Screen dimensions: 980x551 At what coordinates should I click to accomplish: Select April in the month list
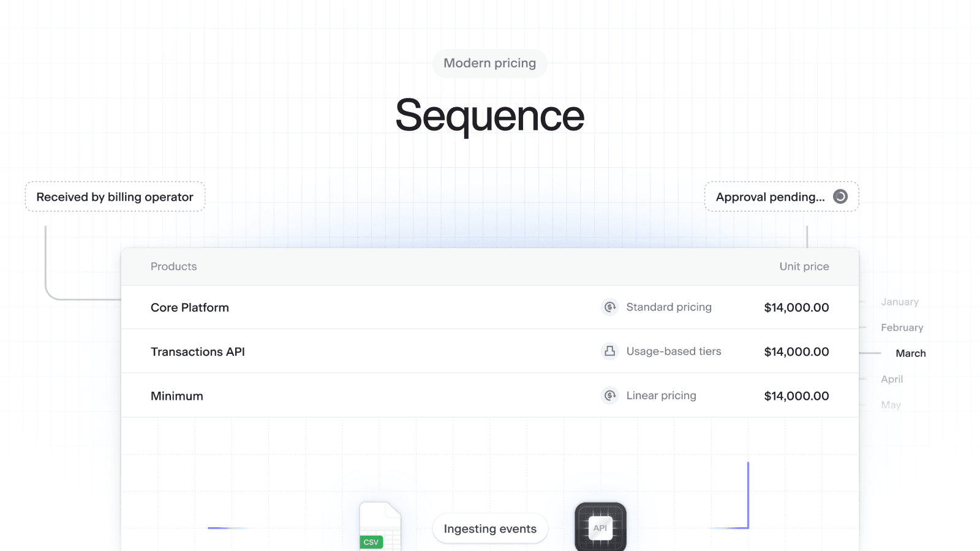click(892, 379)
